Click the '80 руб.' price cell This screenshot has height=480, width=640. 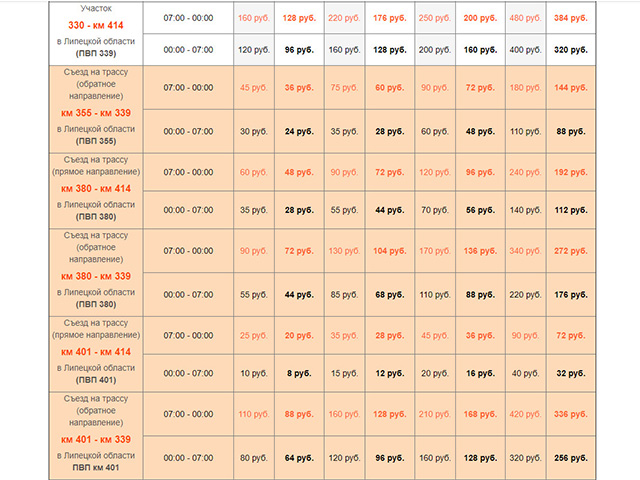(x=253, y=458)
